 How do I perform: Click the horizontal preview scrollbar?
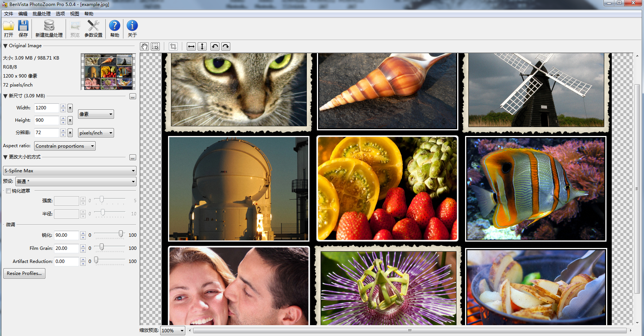click(410, 331)
